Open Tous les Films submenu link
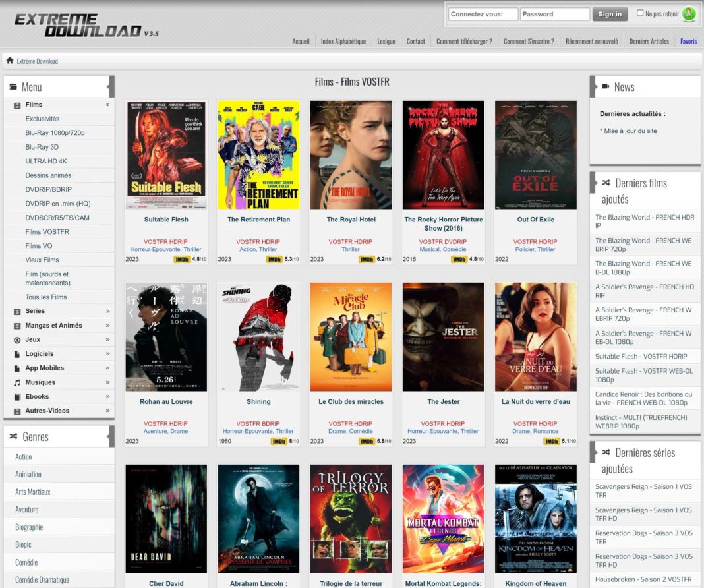Image resolution: width=704 pixels, height=588 pixels. point(45,297)
